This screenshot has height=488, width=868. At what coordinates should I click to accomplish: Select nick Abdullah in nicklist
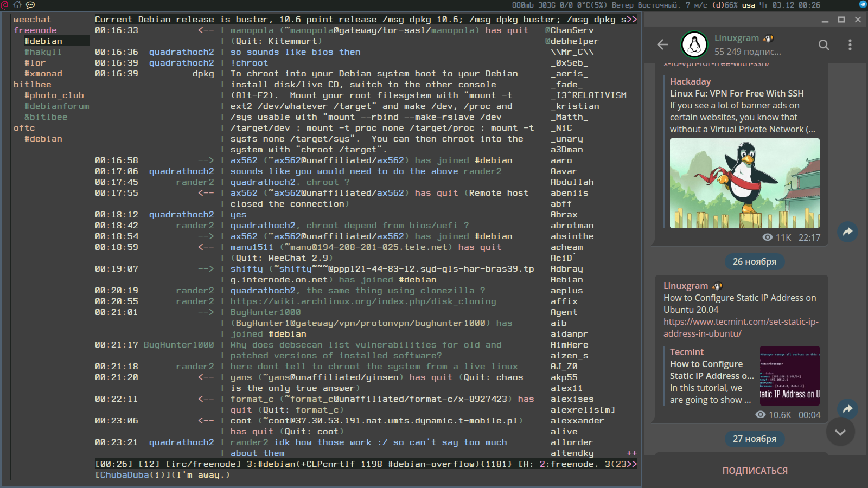[x=572, y=182]
